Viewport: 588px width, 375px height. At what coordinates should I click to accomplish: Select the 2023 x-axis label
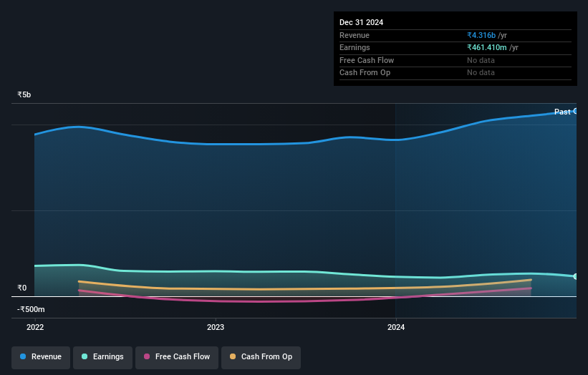[x=216, y=328]
